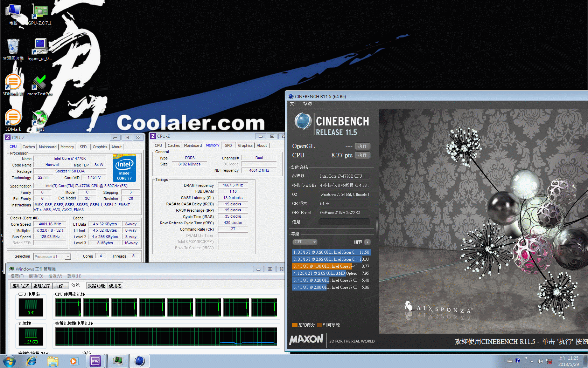Open 檢視(V) menu in Task Manager
This screenshot has width=588, height=368.
[55, 276]
